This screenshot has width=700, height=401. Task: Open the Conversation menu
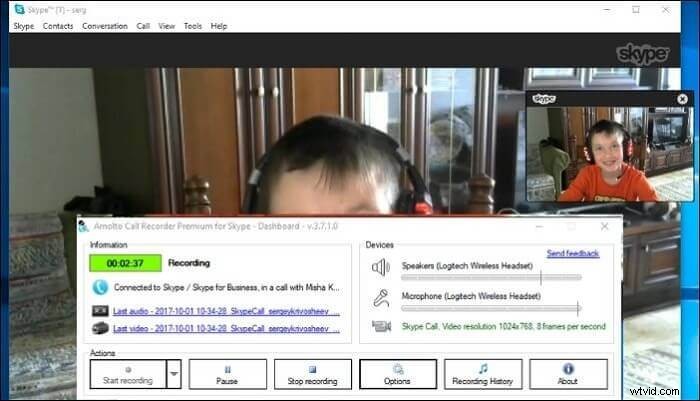pos(105,26)
